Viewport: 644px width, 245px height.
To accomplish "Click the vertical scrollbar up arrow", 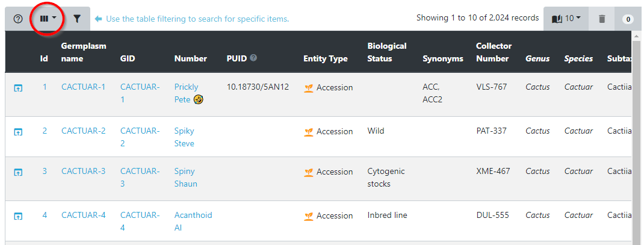I will (x=637, y=36).
